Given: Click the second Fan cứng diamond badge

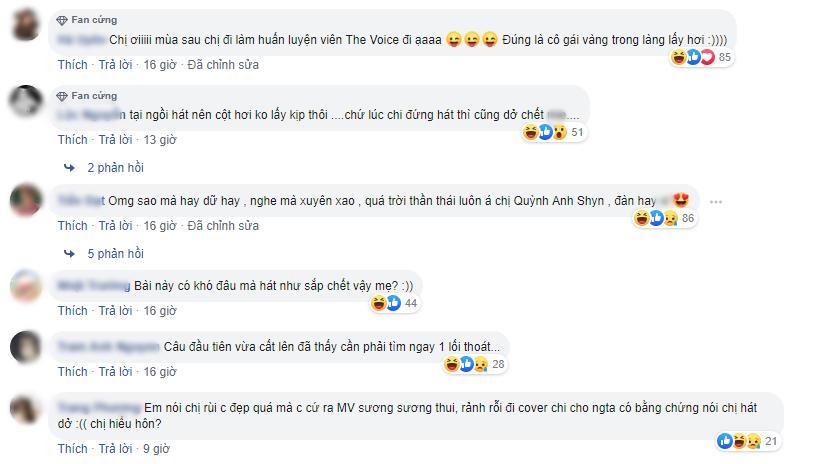Looking at the screenshot, I should click(62, 96).
